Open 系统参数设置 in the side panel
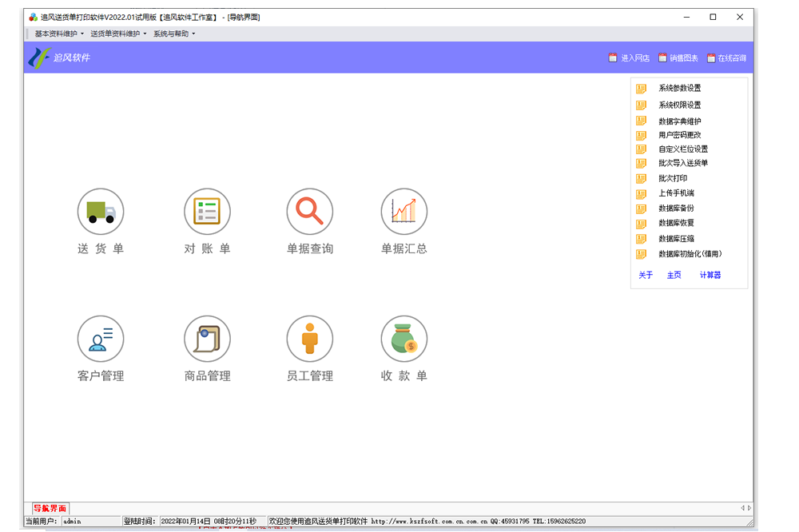Image resolution: width=799 pixels, height=532 pixels. coord(679,89)
